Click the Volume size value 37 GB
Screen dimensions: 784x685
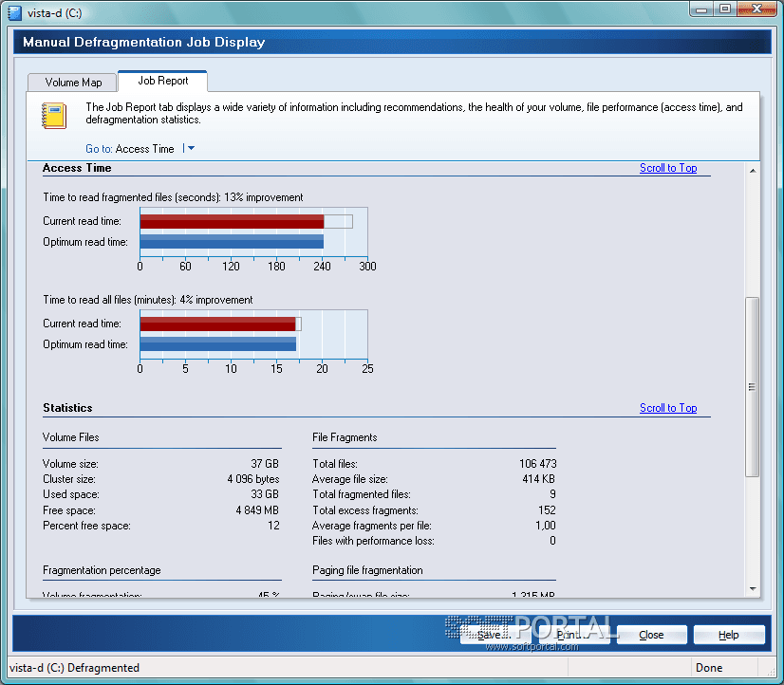tap(265, 464)
